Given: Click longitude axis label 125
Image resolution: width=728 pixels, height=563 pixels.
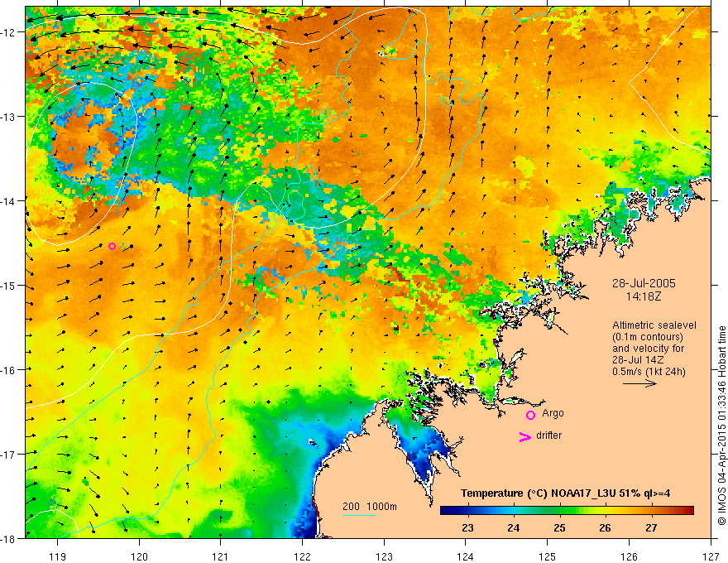Looking at the screenshot, I should pos(548,556).
